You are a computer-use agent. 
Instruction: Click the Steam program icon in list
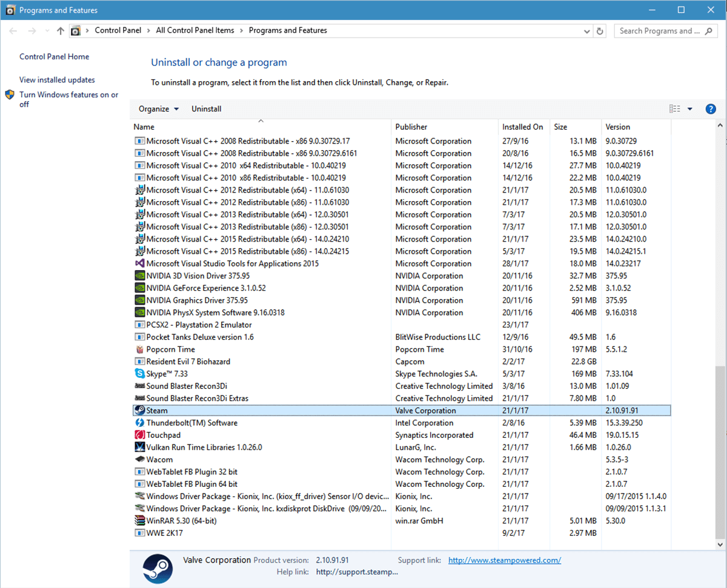[x=140, y=411]
